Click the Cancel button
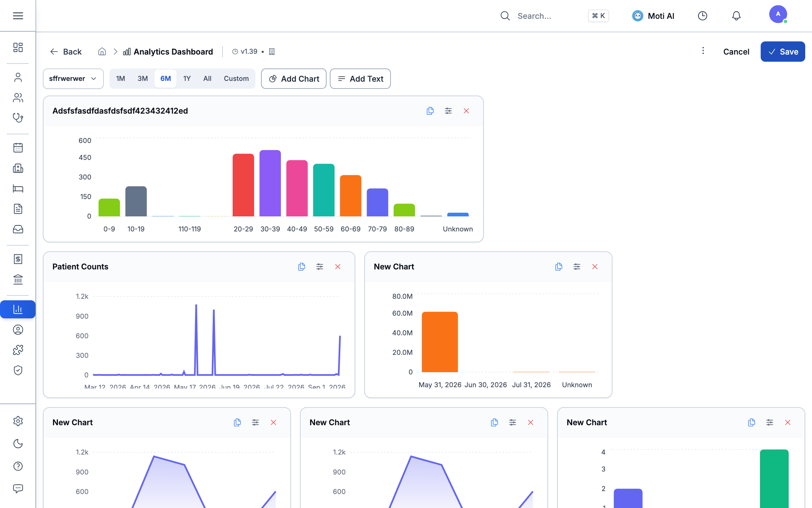 point(736,52)
